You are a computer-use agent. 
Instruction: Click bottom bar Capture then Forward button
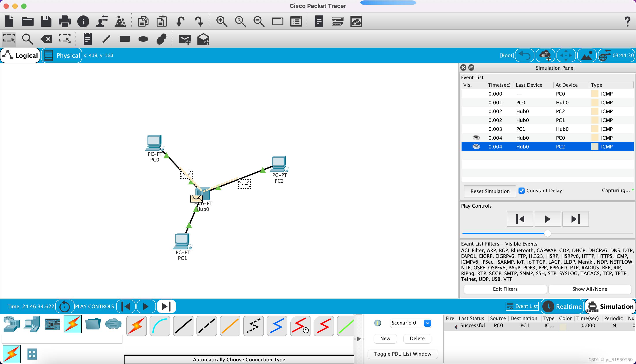pyautogui.click(x=166, y=306)
